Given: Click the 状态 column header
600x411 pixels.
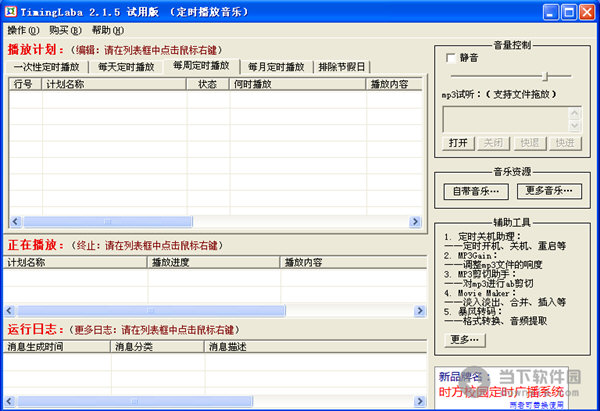Looking at the screenshot, I should (x=208, y=84).
